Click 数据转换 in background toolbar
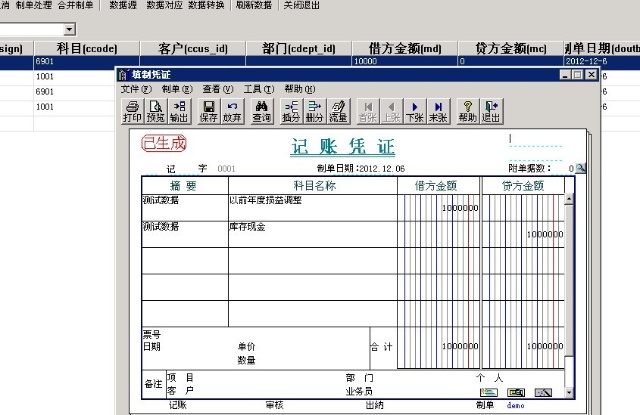640x415 pixels. coord(206,5)
